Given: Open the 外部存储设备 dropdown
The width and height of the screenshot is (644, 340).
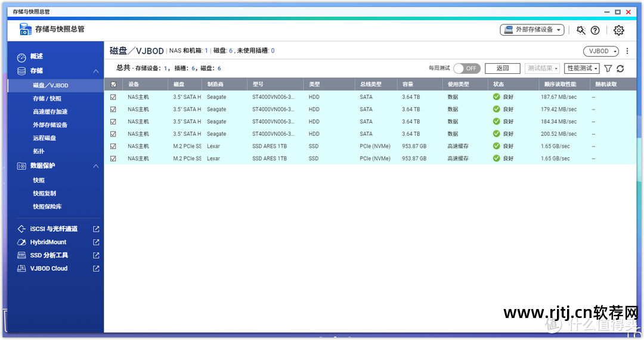Looking at the screenshot, I should point(532,30).
